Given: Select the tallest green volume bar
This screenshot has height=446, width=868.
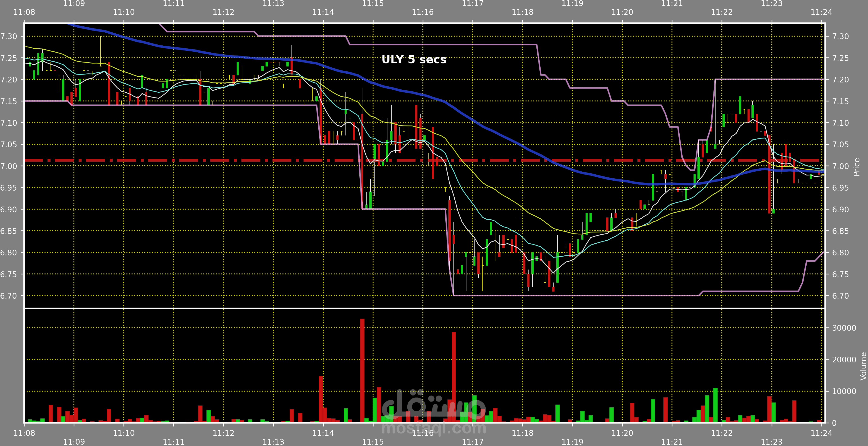Looking at the screenshot, I should [715, 405].
